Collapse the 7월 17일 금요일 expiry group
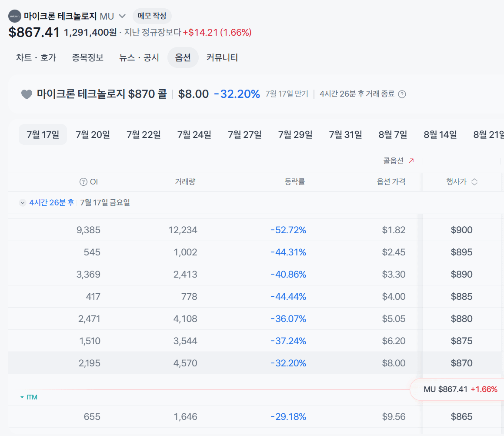 click(x=23, y=203)
